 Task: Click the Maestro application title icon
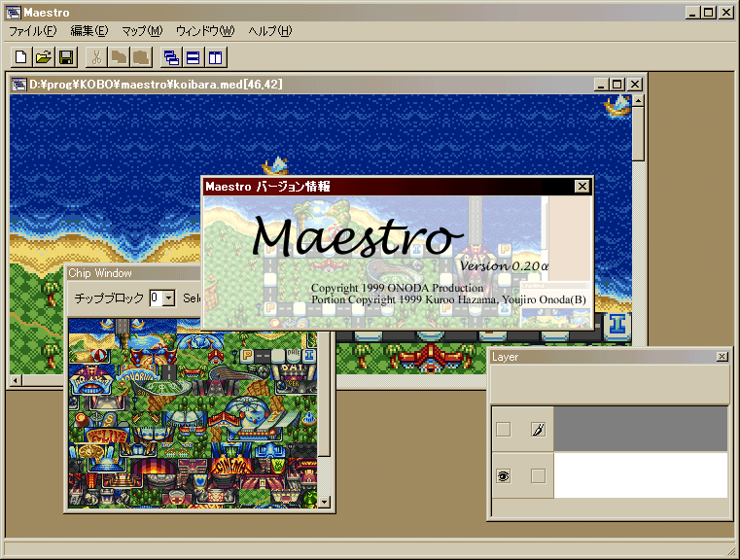pyautogui.click(x=14, y=13)
